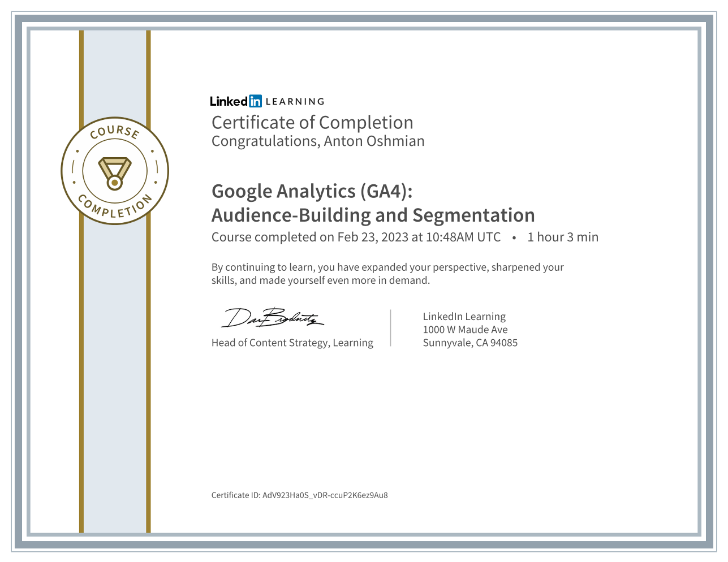Image resolution: width=728 pixels, height=562 pixels.
Task: Click the bullet separator before the duration
Action: [514, 238]
